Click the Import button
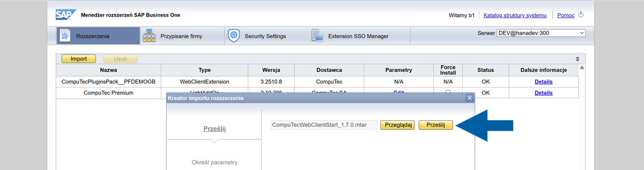Viewport: 644px width, 170px height. [x=79, y=59]
